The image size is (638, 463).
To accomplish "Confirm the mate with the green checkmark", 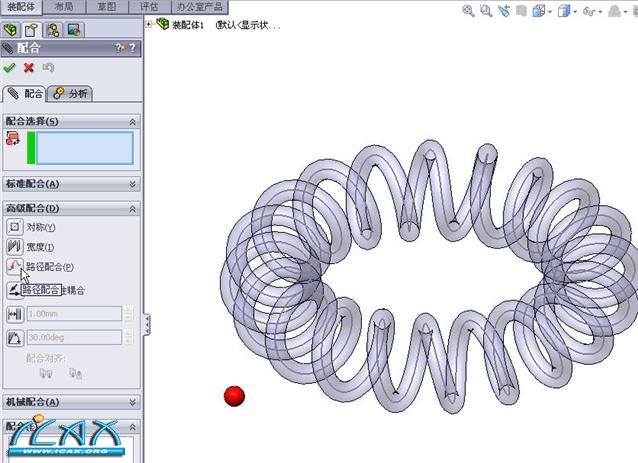I will click(9, 68).
